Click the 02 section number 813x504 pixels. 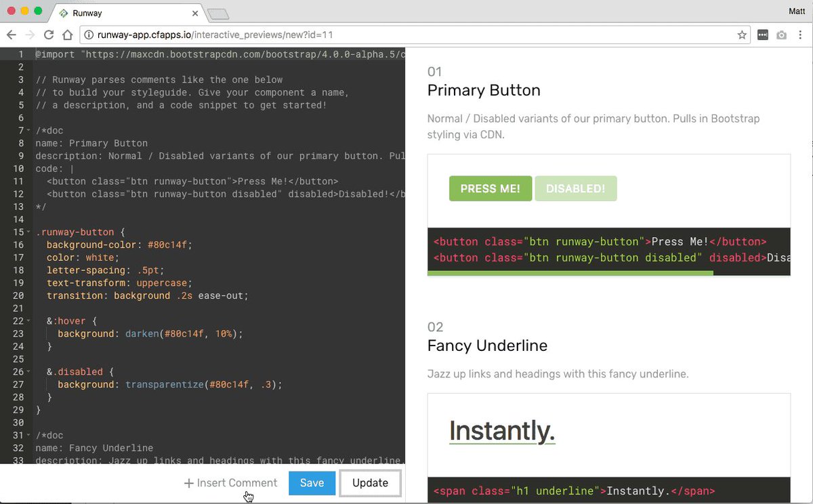pos(435,327)
